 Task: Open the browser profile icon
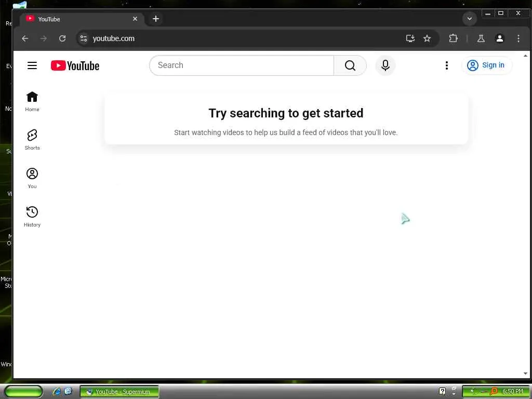499,38
